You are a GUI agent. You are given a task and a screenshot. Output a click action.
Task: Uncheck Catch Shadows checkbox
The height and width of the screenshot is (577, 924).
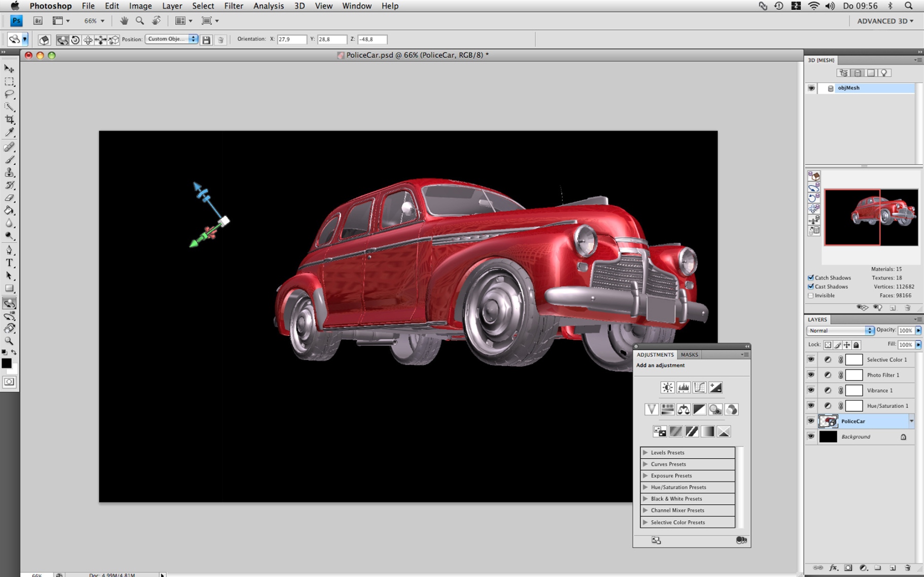811,278
